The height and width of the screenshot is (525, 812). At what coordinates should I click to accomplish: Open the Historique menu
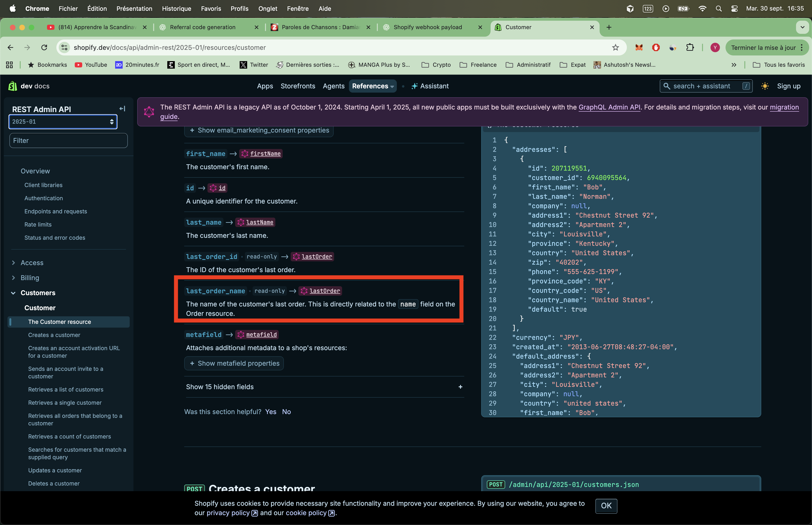[176, 8]
